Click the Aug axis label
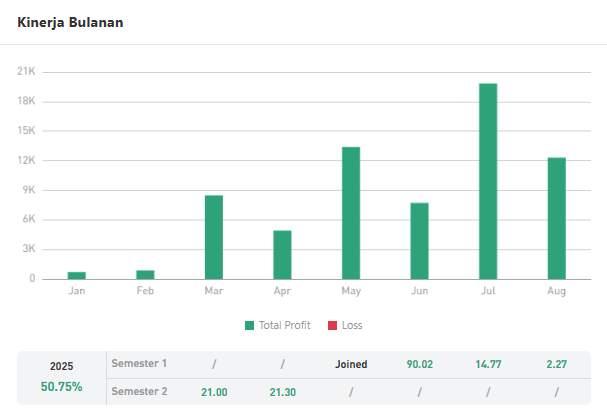Screen dimensions: 607x420 tap(557, 291)
